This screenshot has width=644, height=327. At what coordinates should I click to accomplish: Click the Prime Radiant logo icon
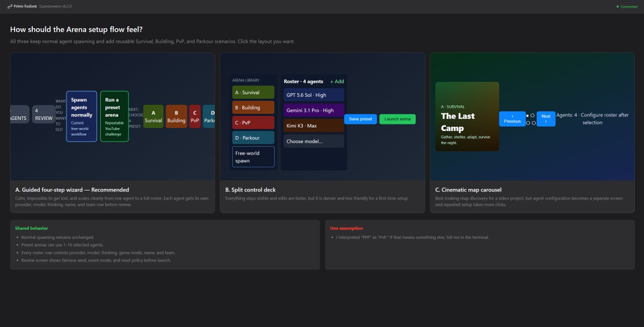pos(10,6)
